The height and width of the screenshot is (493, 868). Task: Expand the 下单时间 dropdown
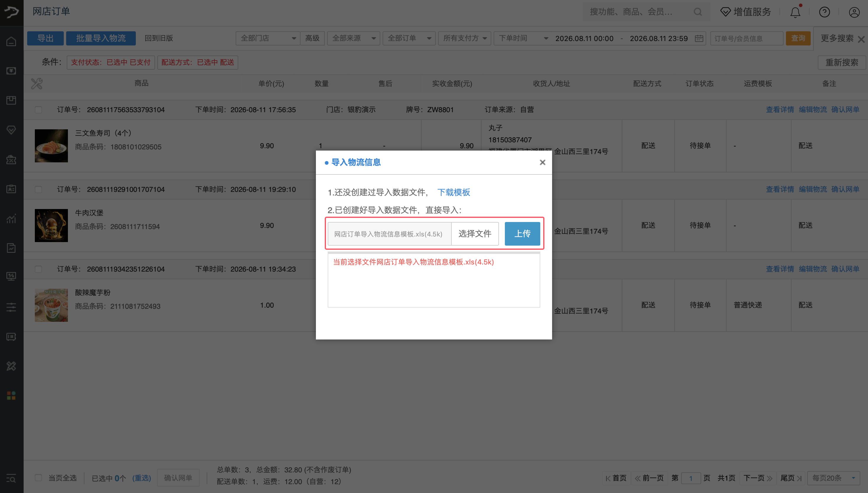click(523, 38)
